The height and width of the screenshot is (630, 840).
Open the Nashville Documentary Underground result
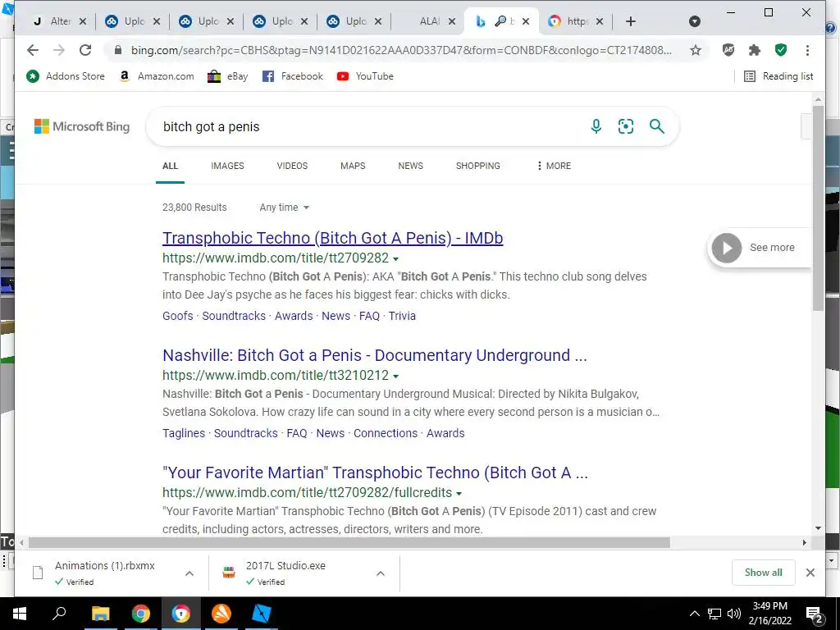(x=374, y=355)
